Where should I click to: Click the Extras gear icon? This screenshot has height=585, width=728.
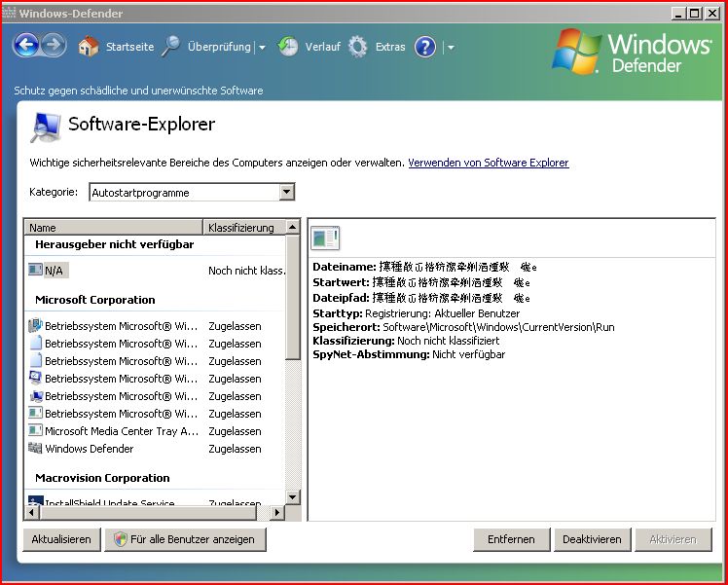pos(358,47)
